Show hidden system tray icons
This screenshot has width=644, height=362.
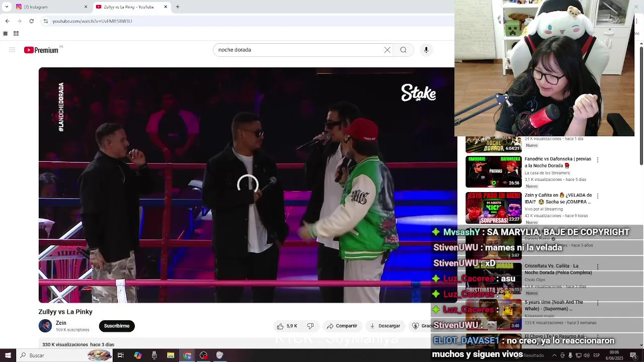pos(555,355)
